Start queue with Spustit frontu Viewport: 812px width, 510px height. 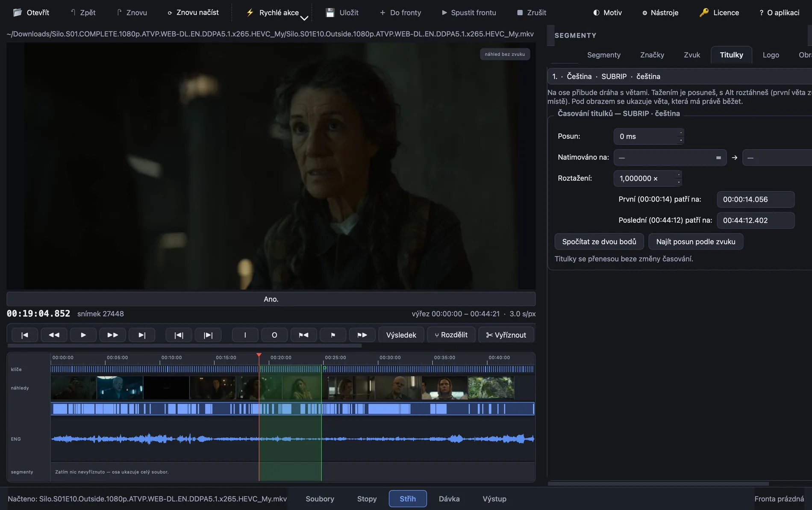469,12
